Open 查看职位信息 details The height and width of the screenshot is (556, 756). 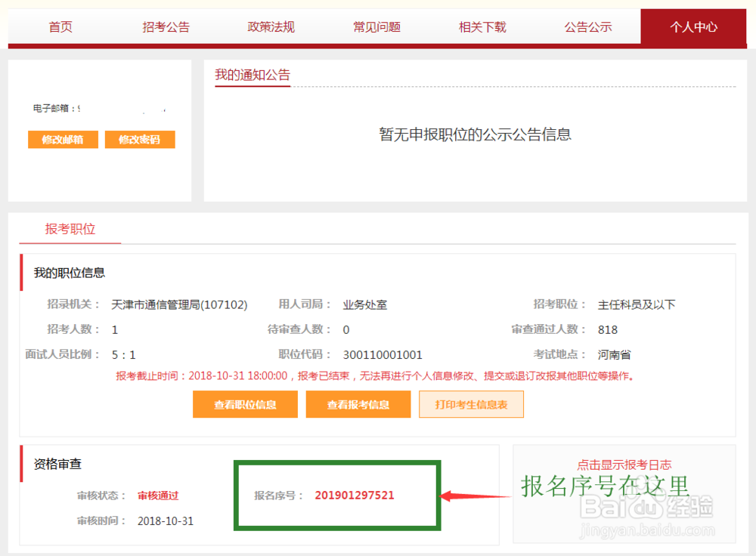[x=245, y=404]
